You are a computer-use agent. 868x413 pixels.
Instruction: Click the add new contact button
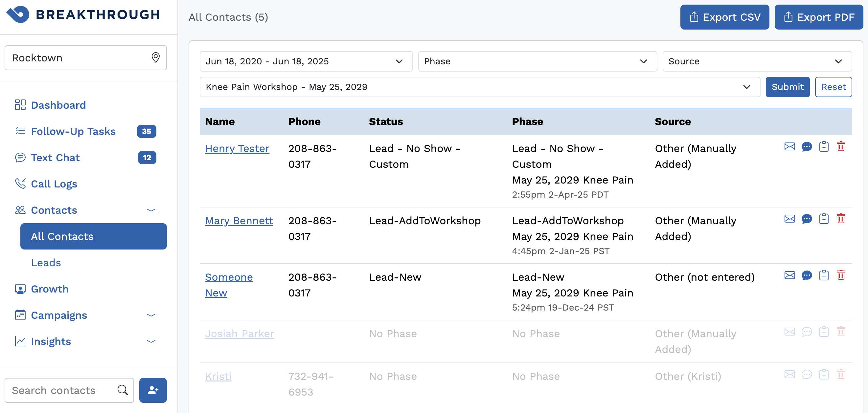point(153,390)
